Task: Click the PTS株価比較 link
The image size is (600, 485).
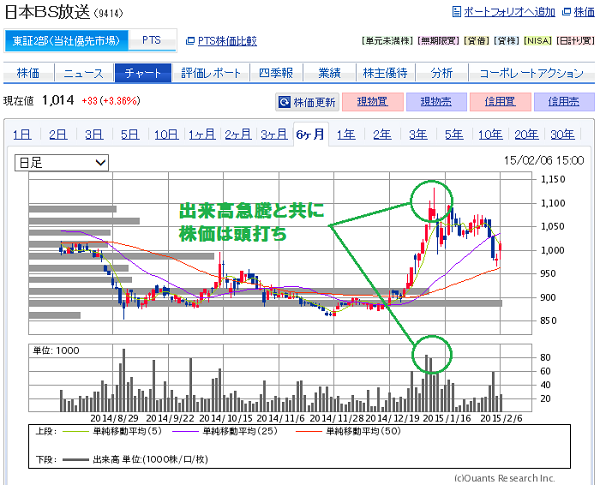Action: [x=227, y=41]
